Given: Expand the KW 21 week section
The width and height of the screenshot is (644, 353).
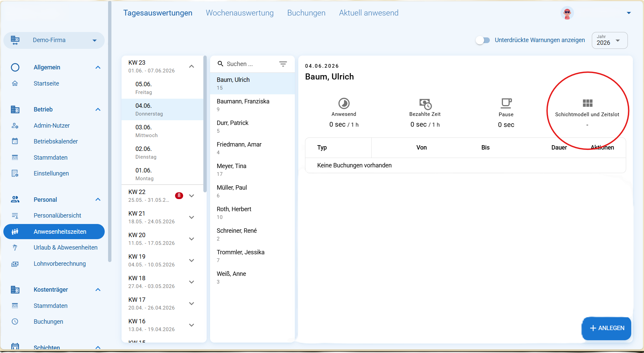Looking at the screenshot, I should [x=192, y=217].
